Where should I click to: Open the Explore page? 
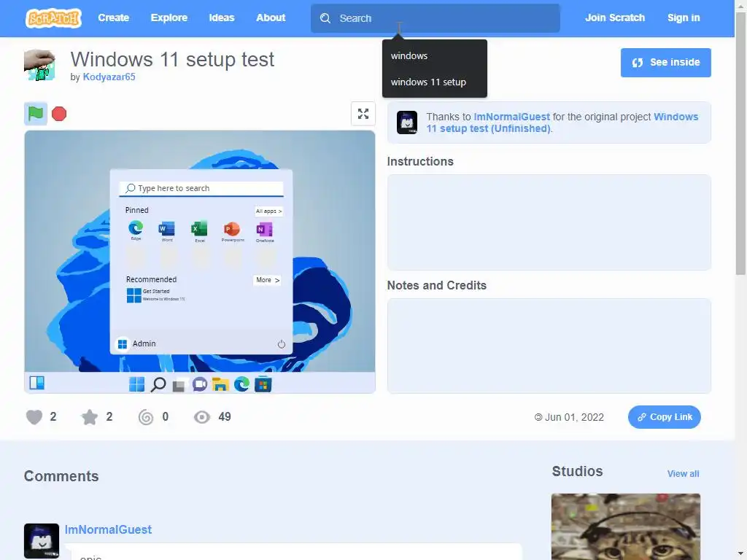click(x=169, y=17)
